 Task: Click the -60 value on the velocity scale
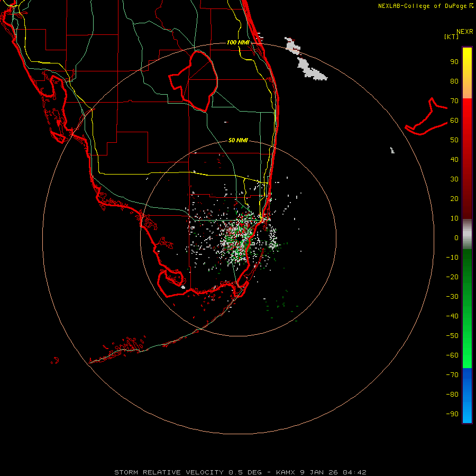pyautogui.click(x=452, y=355)
